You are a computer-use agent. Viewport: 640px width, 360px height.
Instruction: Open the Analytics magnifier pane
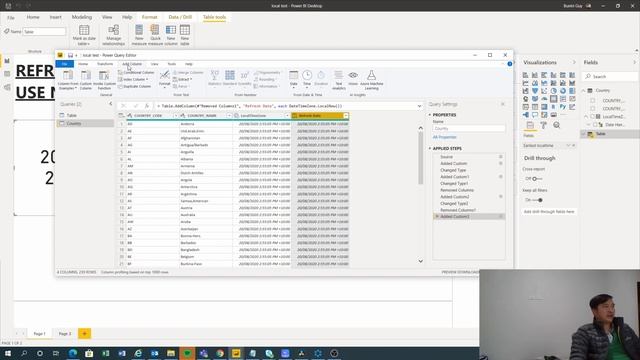[x=556, y=125]
